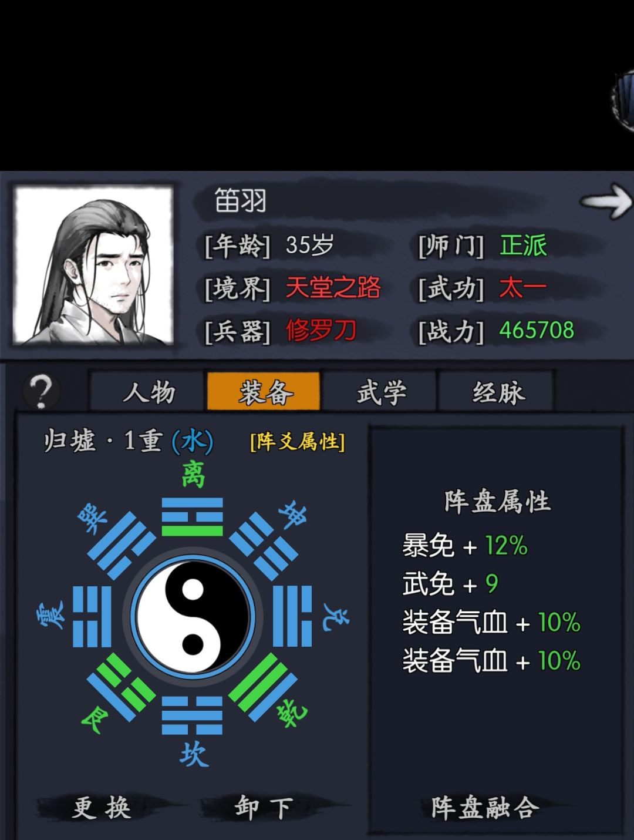Switch to the 人物 tab

point(148,391)
